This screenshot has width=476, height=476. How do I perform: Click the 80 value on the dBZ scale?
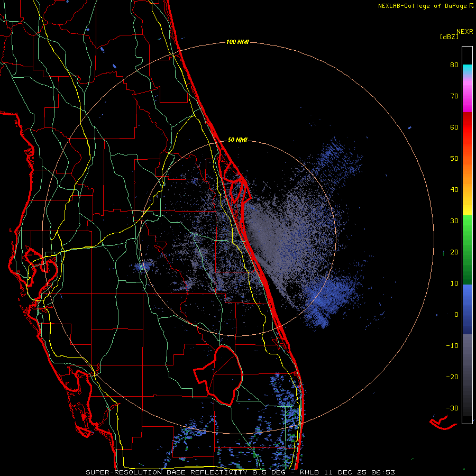[x=454, y=65]
